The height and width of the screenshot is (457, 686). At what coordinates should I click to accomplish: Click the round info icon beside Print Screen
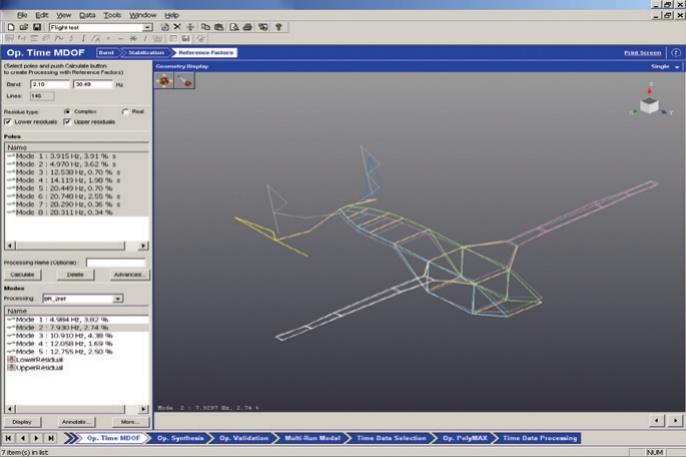pyautogui.click(x=676, y=52)
